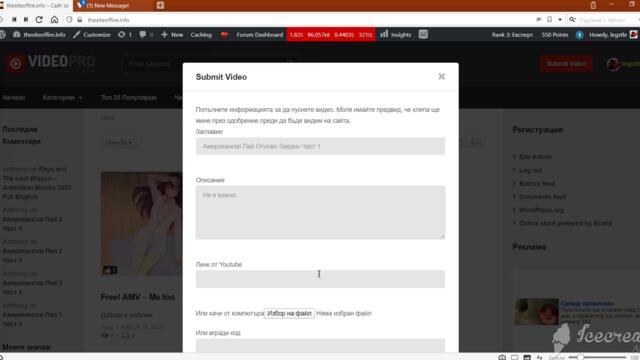Open the Order By dropdown on page
Screen dimensions: 640x360
pos(118,142)
